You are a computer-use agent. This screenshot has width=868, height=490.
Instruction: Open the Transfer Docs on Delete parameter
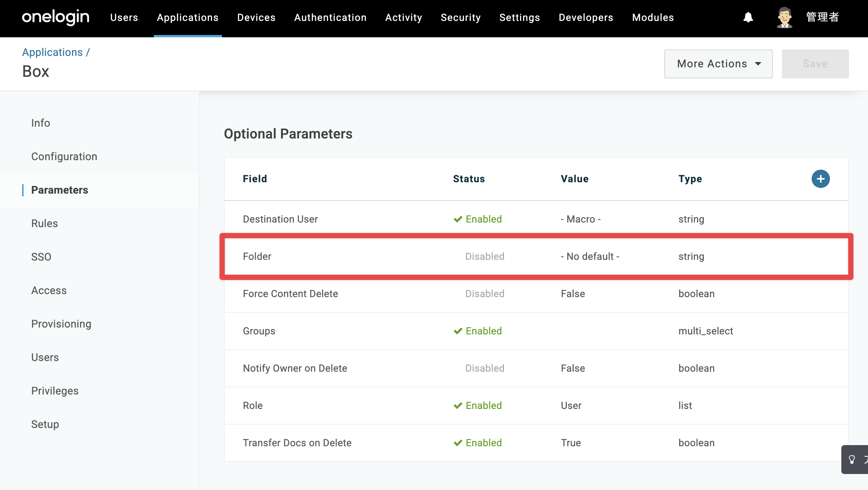pyautogui.click(x=536, y=443)
